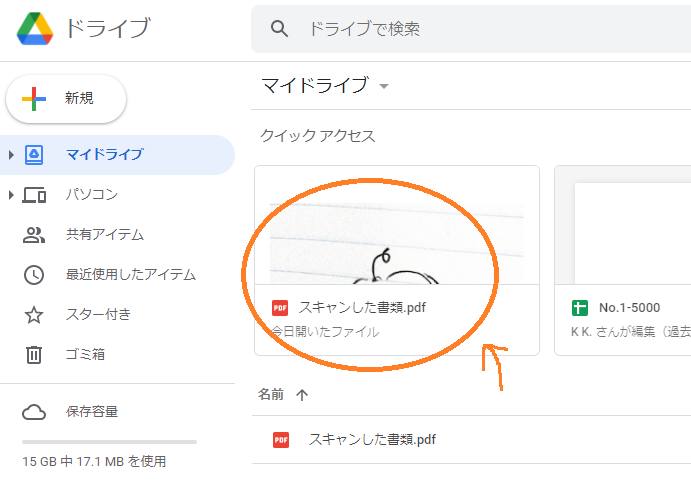
Task: Click the 今日開いたファイル caption
Action: pyautogui.click(x=325, y=331)
